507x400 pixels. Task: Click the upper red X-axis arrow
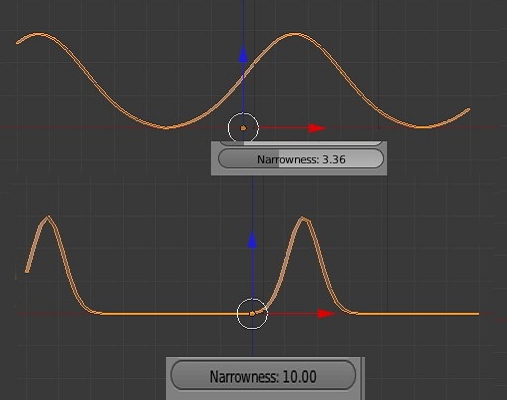[317, 128]
